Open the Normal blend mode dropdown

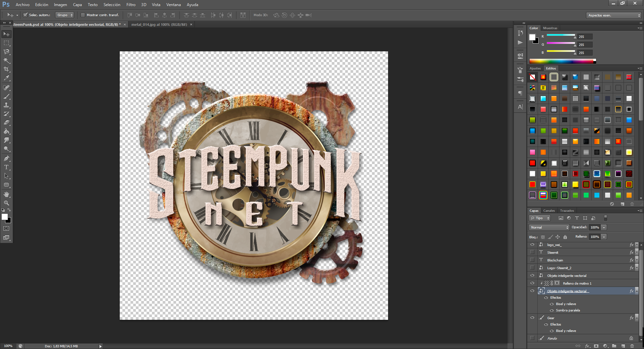pos(549,228)
